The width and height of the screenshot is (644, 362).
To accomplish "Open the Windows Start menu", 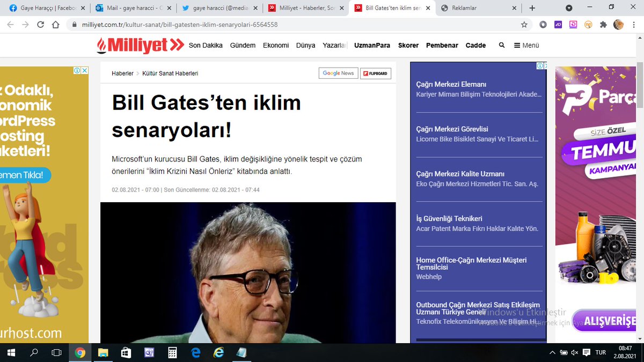I will point(11,352).
